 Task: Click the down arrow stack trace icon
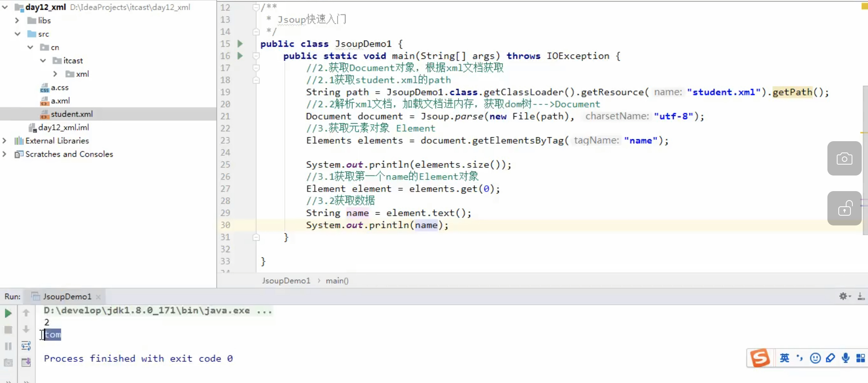(x=26, y=329)
